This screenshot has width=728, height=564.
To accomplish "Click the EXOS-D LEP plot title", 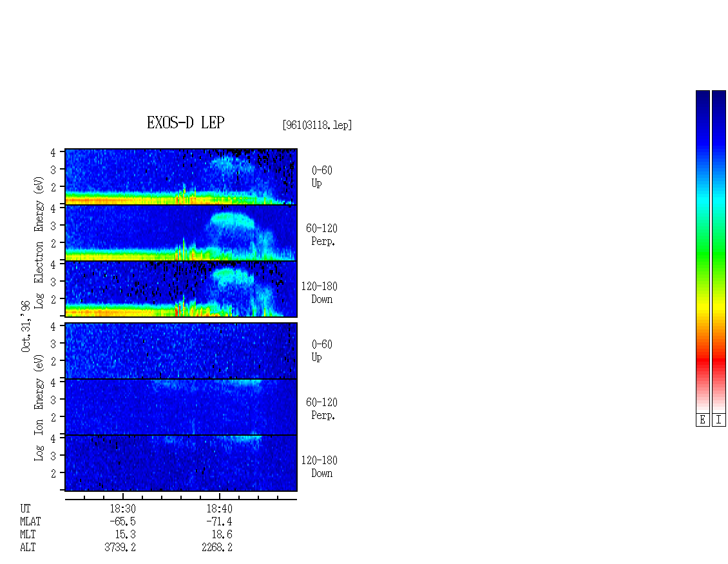I will [186, 122].
